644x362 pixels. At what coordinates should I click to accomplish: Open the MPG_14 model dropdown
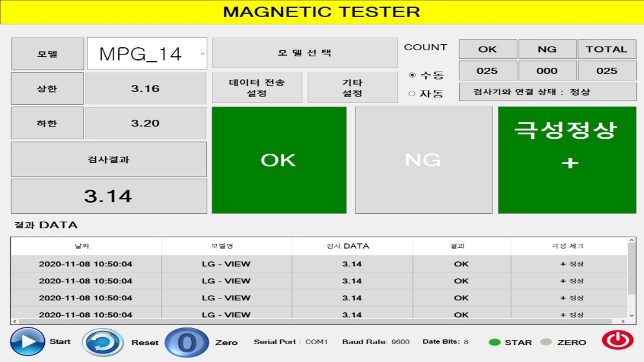[x=147, y=53]
